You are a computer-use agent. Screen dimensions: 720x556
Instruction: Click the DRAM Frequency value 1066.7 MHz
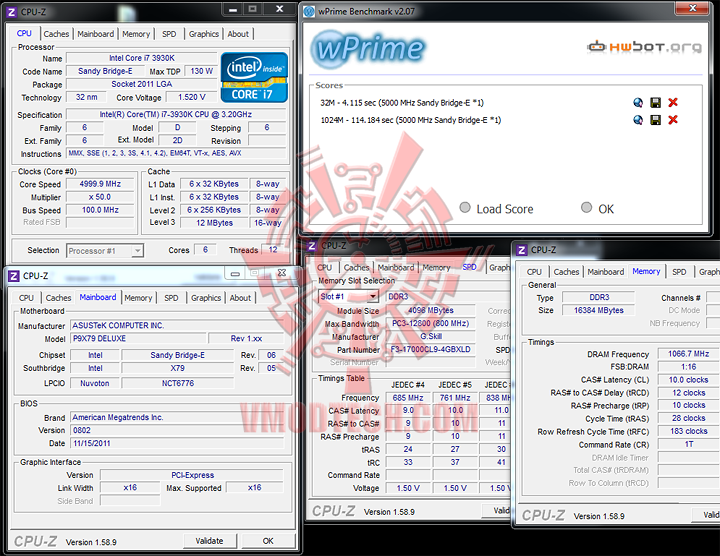pyautogui.click(x=688, y=354)
